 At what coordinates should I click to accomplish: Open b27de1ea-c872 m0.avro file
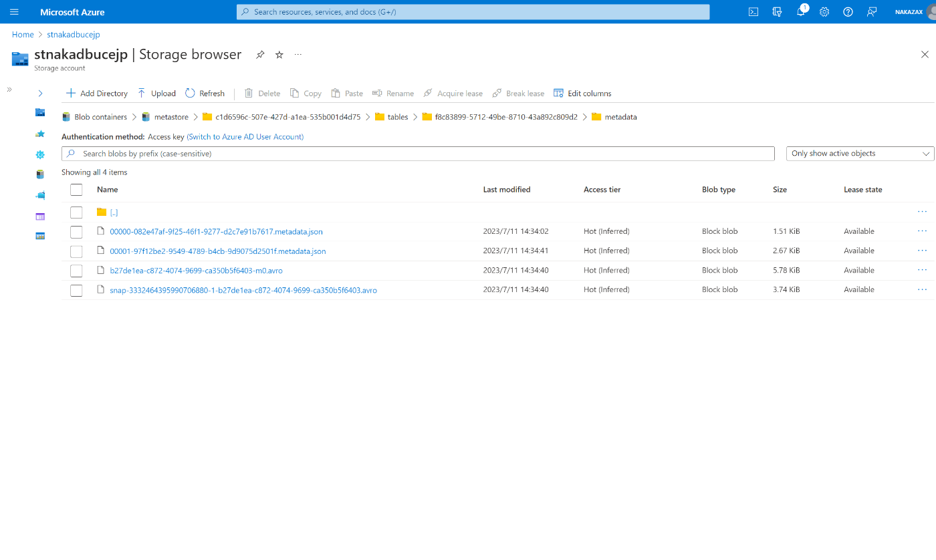click(197, 271)
